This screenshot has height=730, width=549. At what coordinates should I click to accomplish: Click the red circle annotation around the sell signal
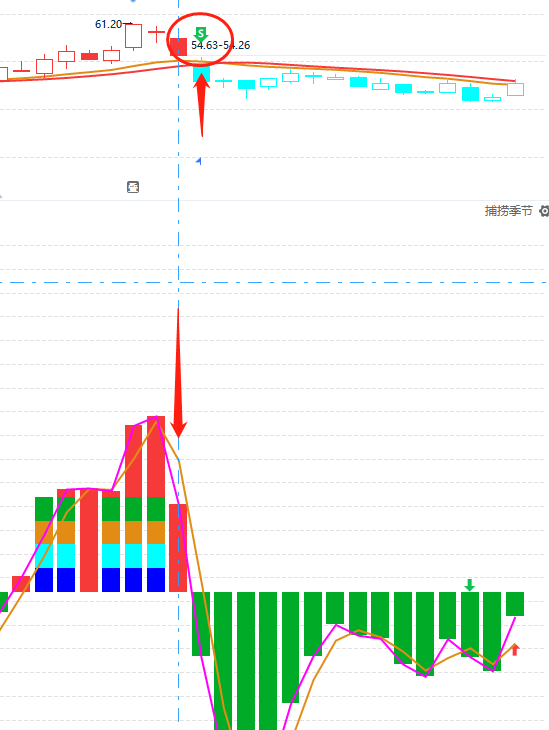click(x=200, y=39)
